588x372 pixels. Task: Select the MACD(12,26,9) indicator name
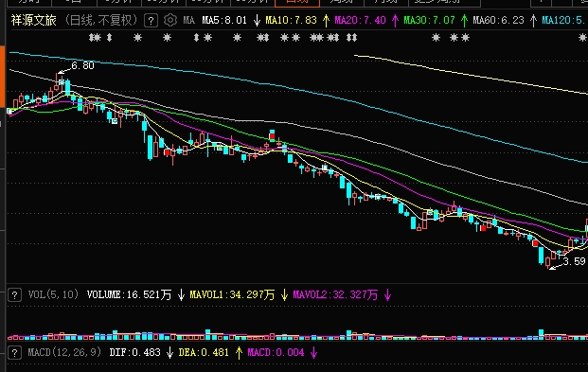(64, 352)
